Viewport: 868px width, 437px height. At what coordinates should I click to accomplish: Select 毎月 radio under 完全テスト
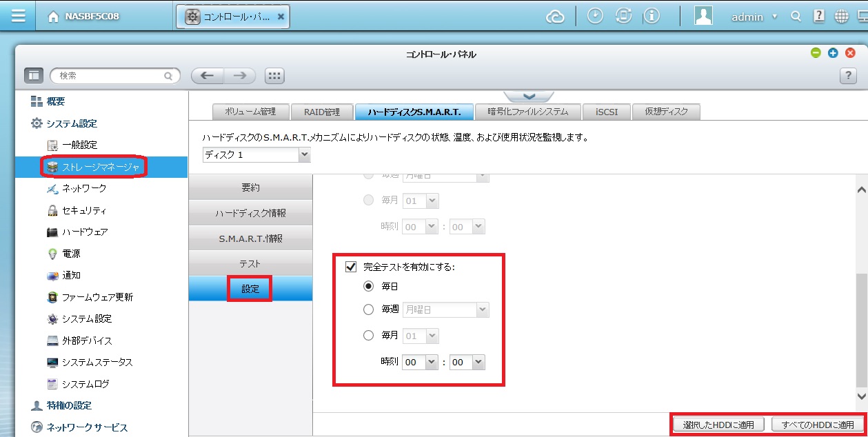tap(369, 336)
